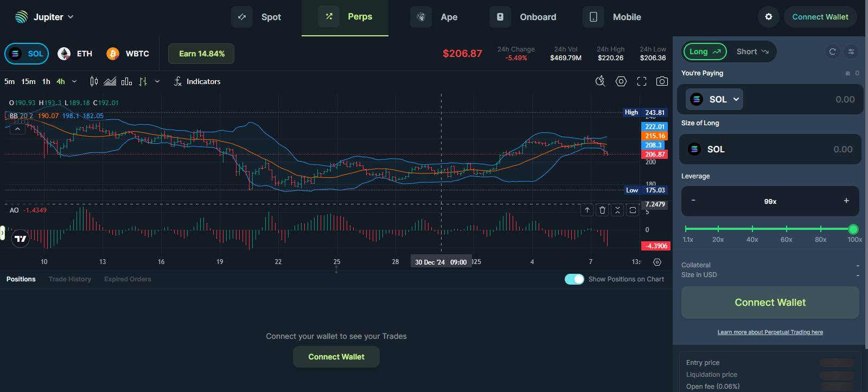Viewport: 868px width, 392px height.
Task: Set chart interval to 4h
Action: [61, 81]
